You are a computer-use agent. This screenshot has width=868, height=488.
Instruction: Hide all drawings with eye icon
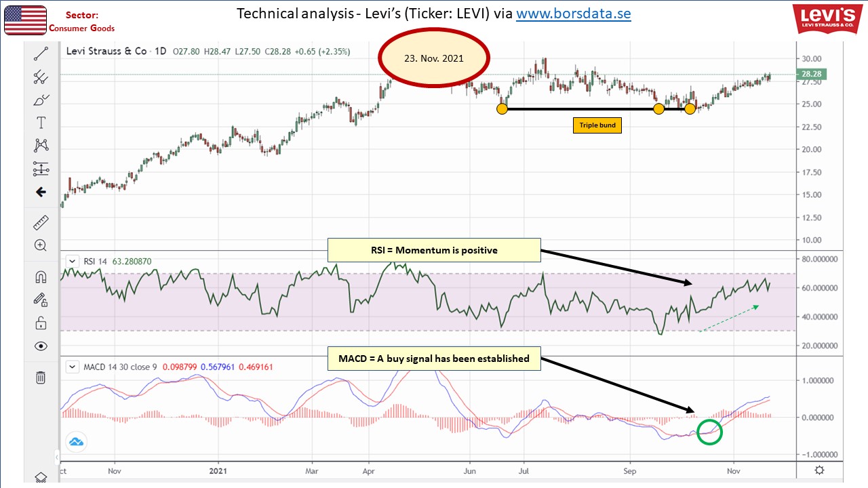pos(41,346)
